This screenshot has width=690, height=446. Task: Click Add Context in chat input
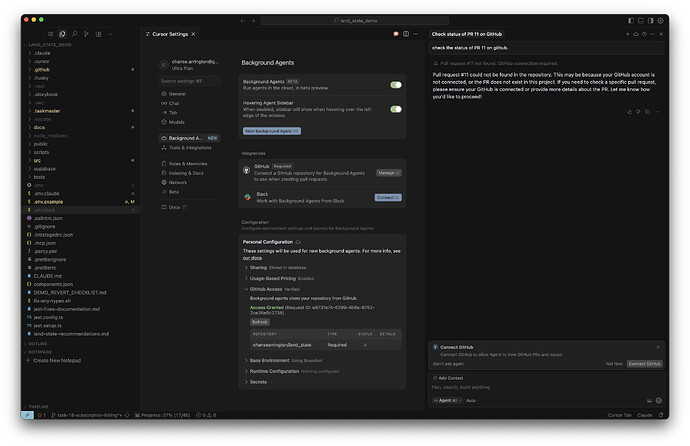[448, 378]
